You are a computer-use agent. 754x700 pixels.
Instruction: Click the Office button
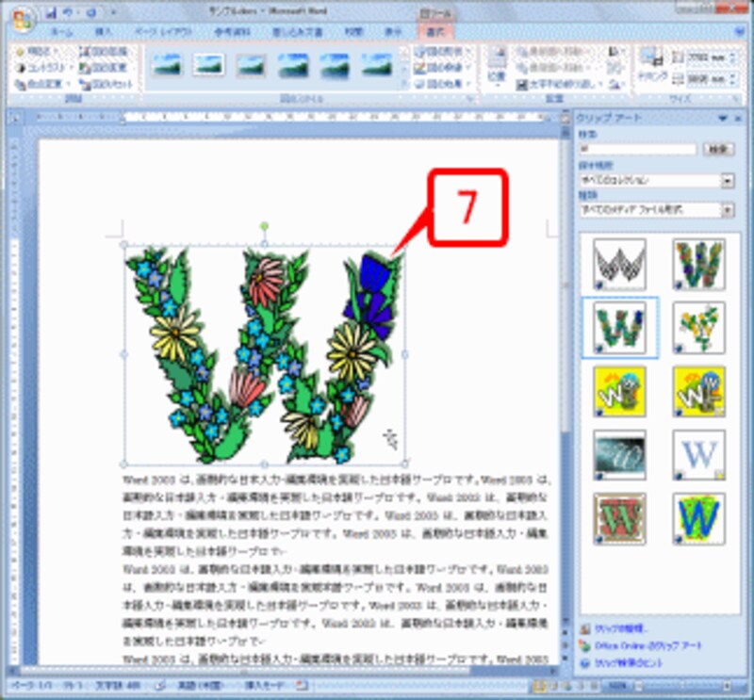(x=21, y=17)
